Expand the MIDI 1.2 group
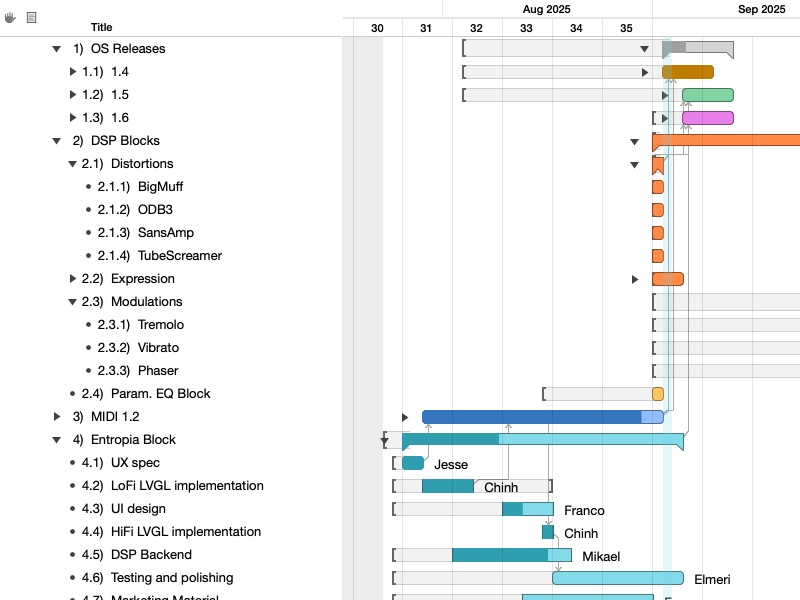The width and height of the screenshot is (800, 600). 57,417
